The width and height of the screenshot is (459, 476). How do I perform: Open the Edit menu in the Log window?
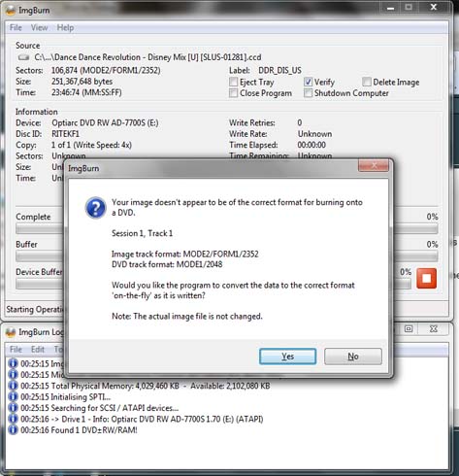pyautogui.click(x=38, y=350)
